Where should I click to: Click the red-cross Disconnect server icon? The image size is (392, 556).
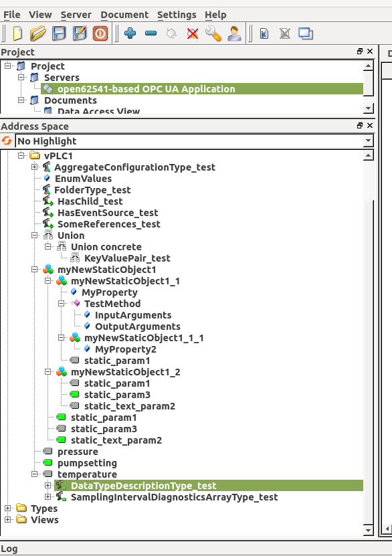point(193,33)
